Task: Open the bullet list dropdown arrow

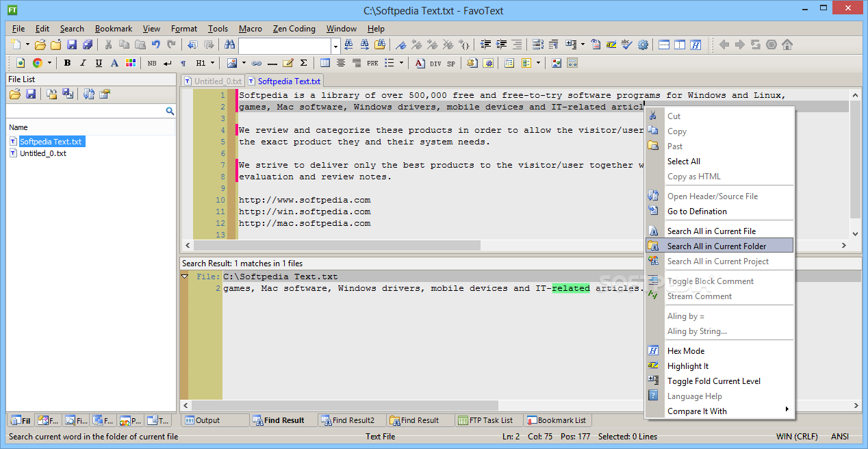Action: point(401,63)
